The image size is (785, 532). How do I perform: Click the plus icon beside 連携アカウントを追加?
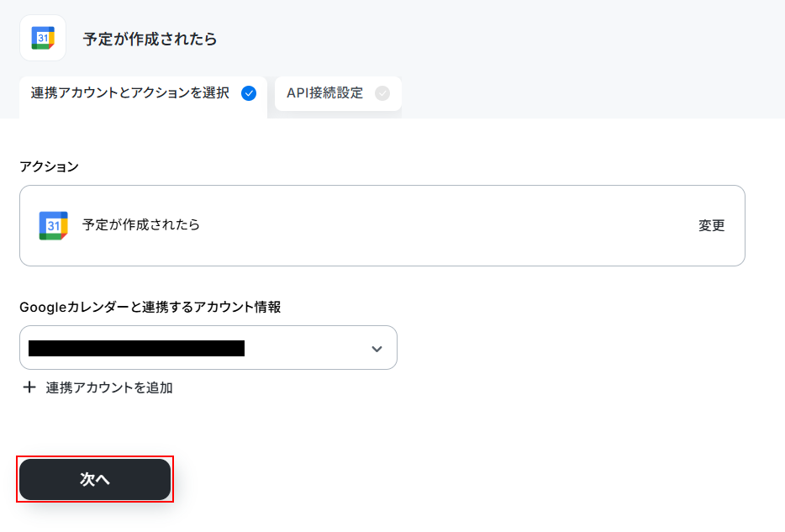(x=29, y=387)
